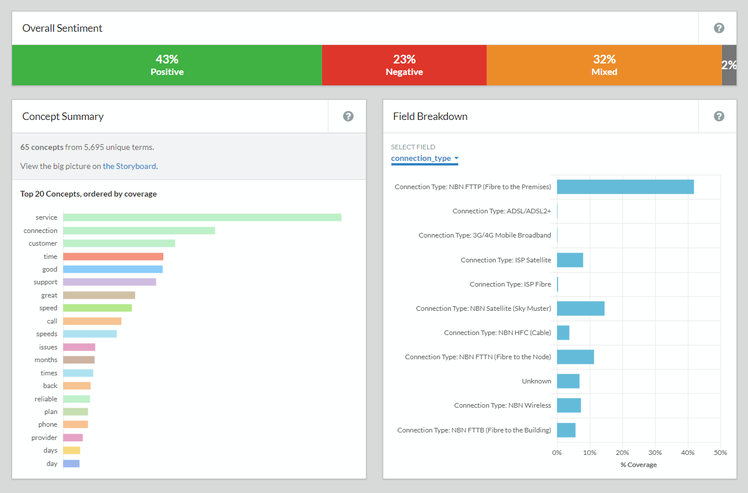Screen dimensions: 748x493
Task: Click the Unknown connection type bar
Action: coord(568,381)
